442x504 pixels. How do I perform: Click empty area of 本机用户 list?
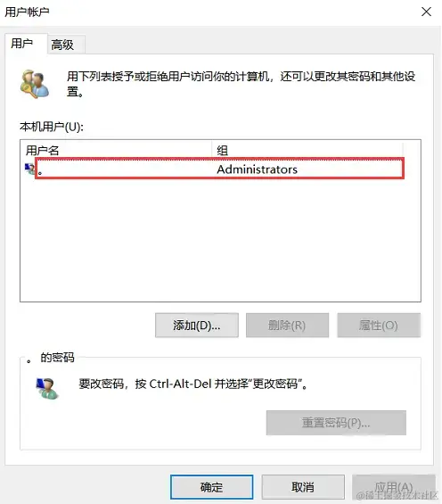point(220,239)
